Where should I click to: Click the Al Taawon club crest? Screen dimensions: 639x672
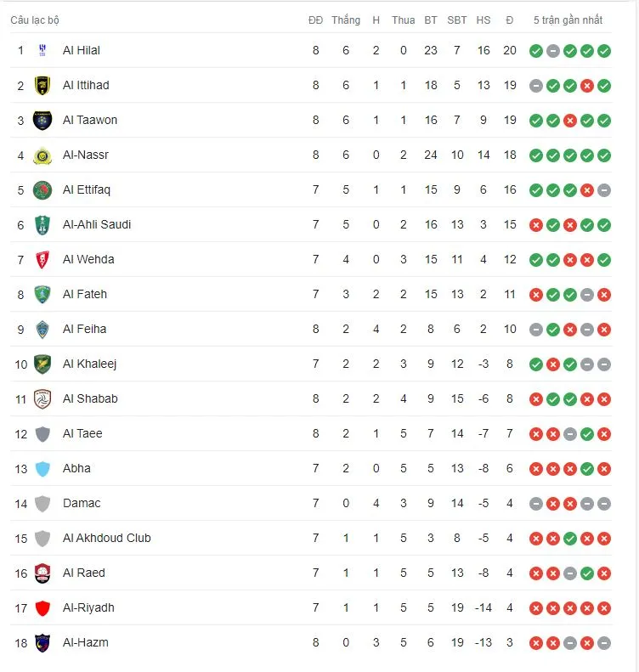(42, 121)
